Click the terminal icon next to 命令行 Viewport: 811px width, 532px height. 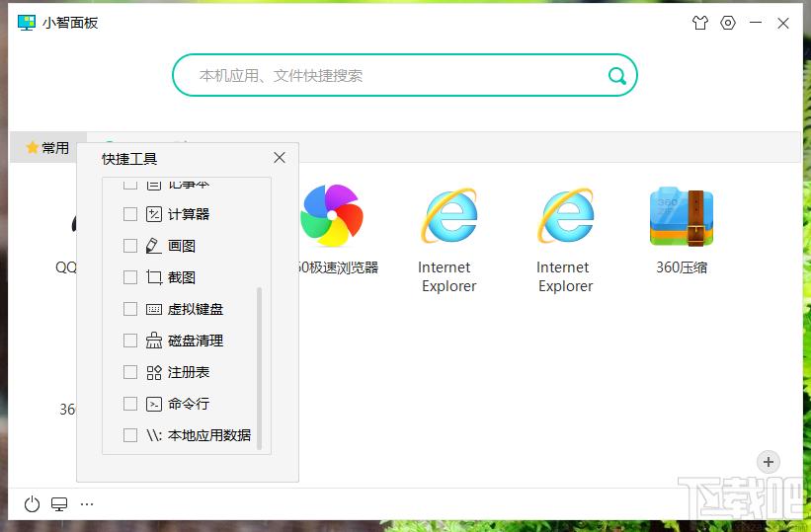(x=154, y=404)
